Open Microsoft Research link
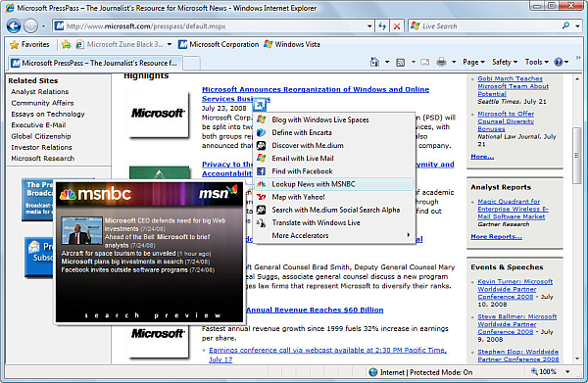The width and height of the screenshot is (588, 383). [43, 158]
